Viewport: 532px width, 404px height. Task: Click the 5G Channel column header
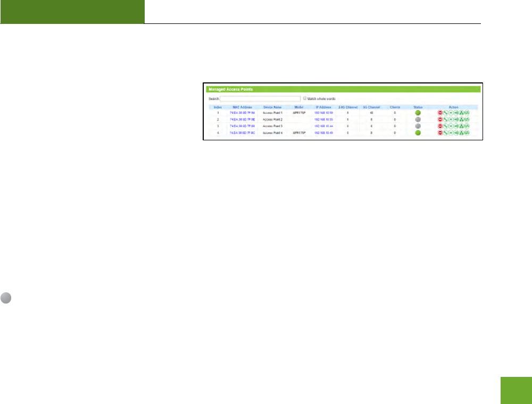point(371,107)
